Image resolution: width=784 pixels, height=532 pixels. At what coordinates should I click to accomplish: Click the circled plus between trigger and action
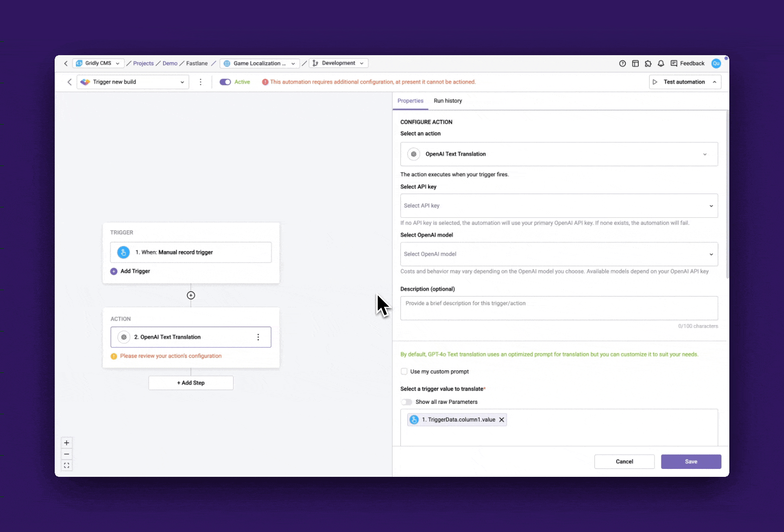tap(191, 296)
